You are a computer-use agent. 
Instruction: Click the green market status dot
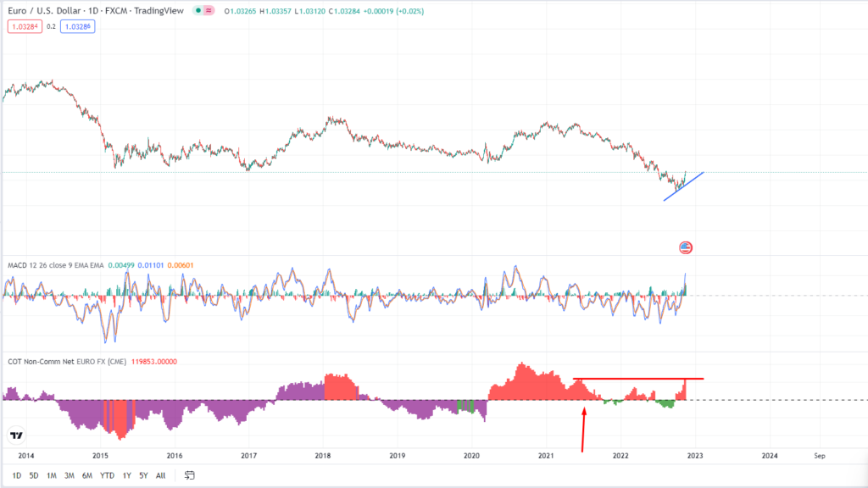[x=198, y=11]
